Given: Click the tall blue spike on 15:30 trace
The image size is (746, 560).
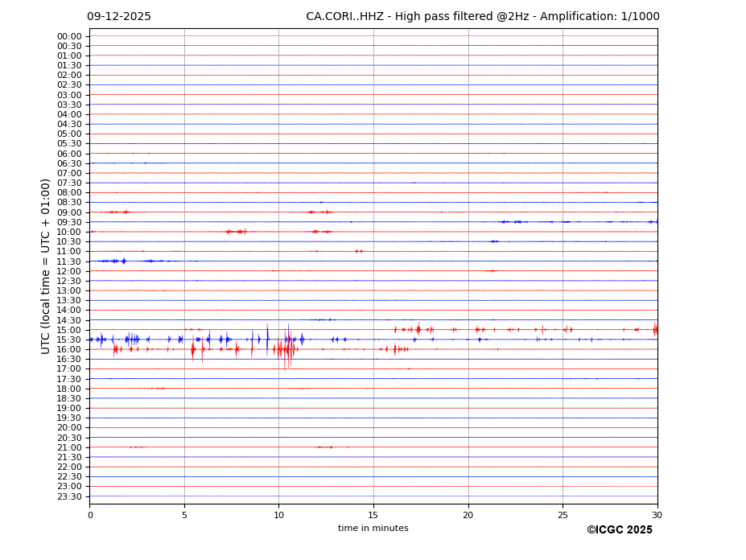Looking at the screenshot, I should pyautogui.click(x=267, y=339).
